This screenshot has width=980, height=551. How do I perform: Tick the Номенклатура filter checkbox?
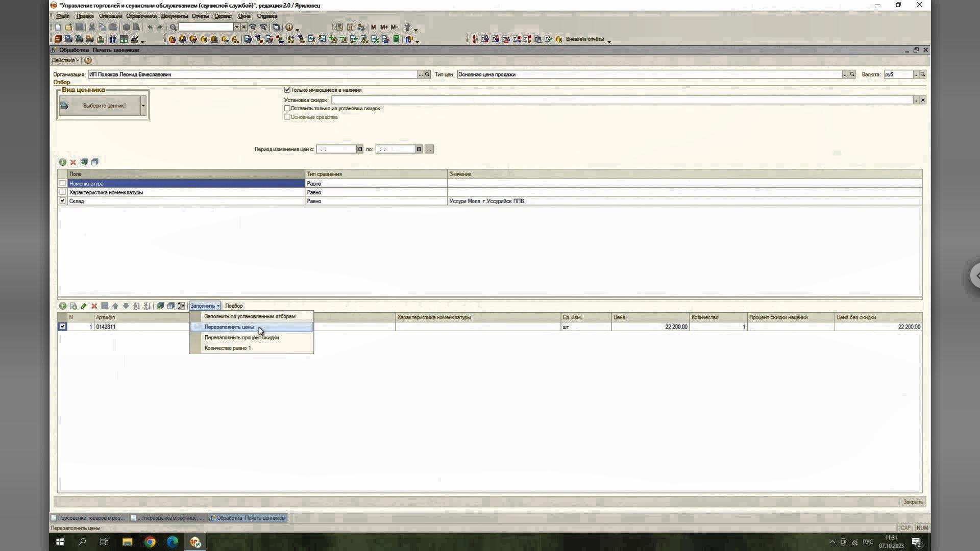(x=62, y=183)
